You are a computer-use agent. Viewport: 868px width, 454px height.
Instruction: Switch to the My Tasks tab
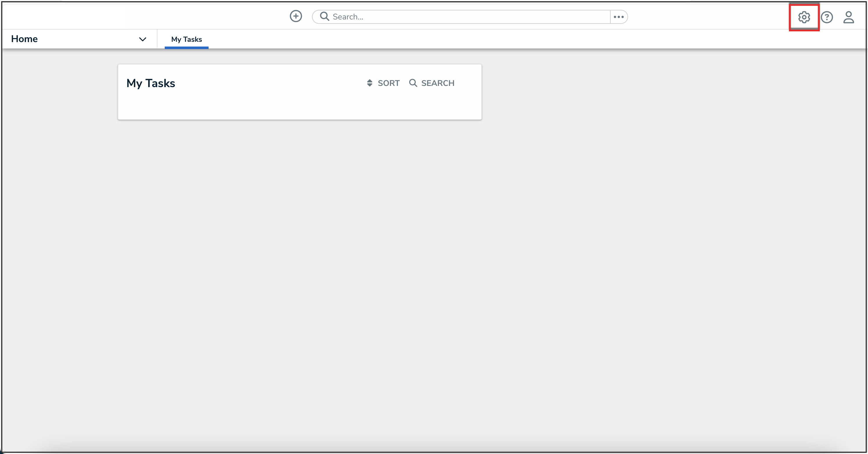186,39
